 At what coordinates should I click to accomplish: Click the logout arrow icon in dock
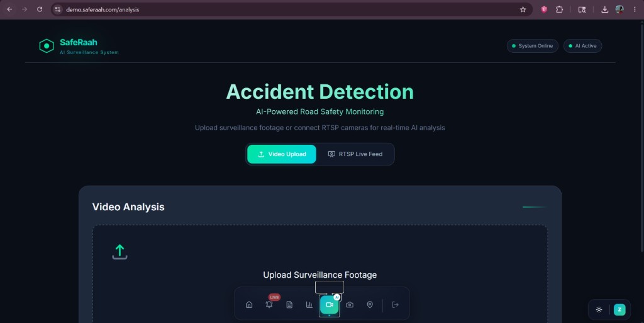tap(395, 305)
